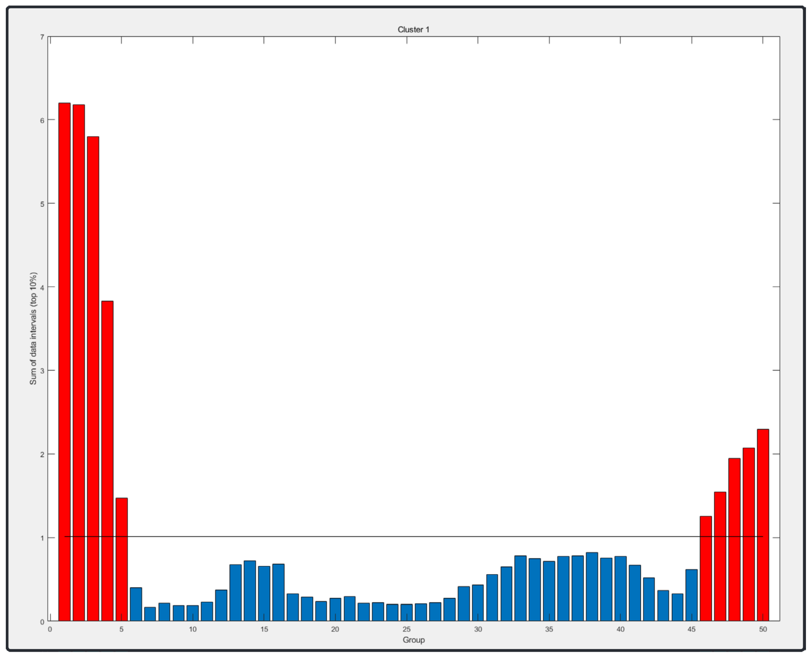The image size is (812, 659).
Task: Click y-axis tick label 7
Action: 42,37
